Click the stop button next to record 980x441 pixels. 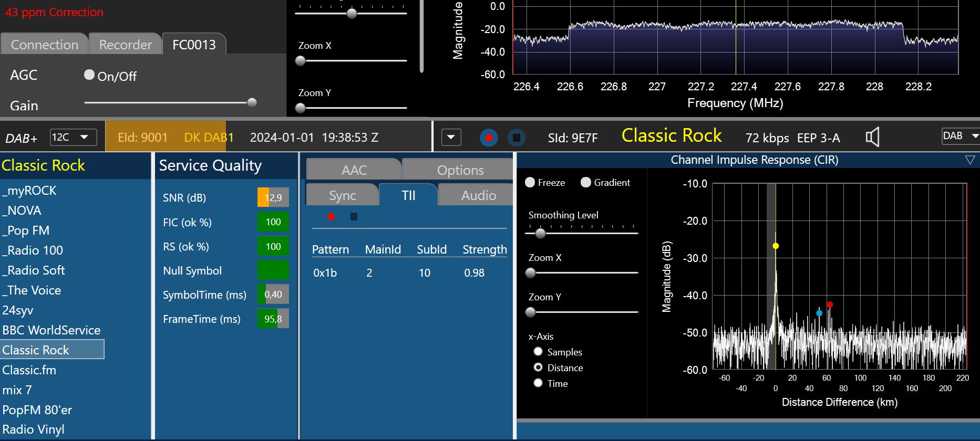tap(517, 138)
